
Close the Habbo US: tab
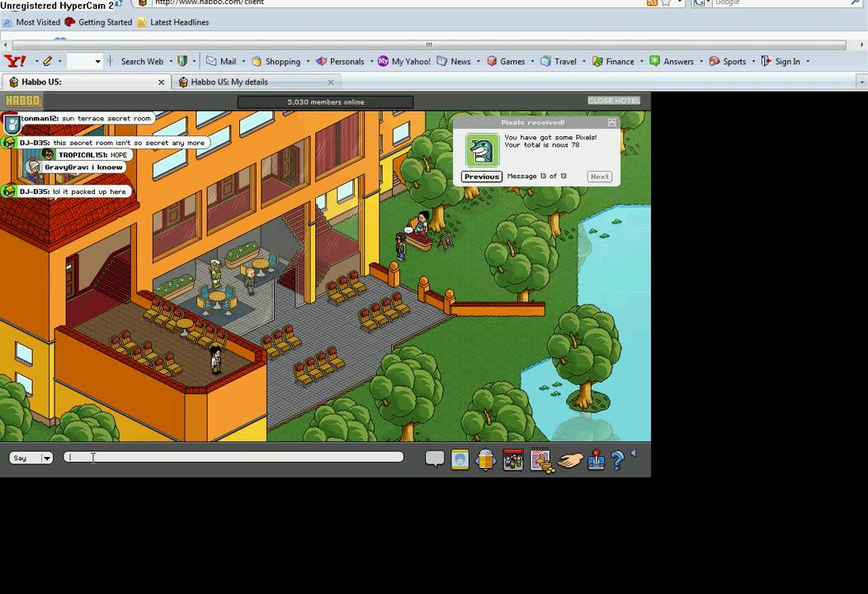(x=161, y=82)
